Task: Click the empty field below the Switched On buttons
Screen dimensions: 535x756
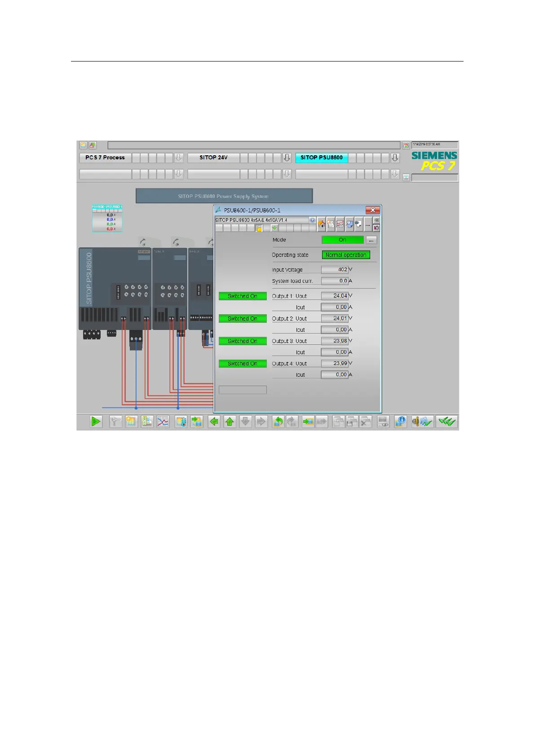Action: pyautogui.click(x=243, y=390)
